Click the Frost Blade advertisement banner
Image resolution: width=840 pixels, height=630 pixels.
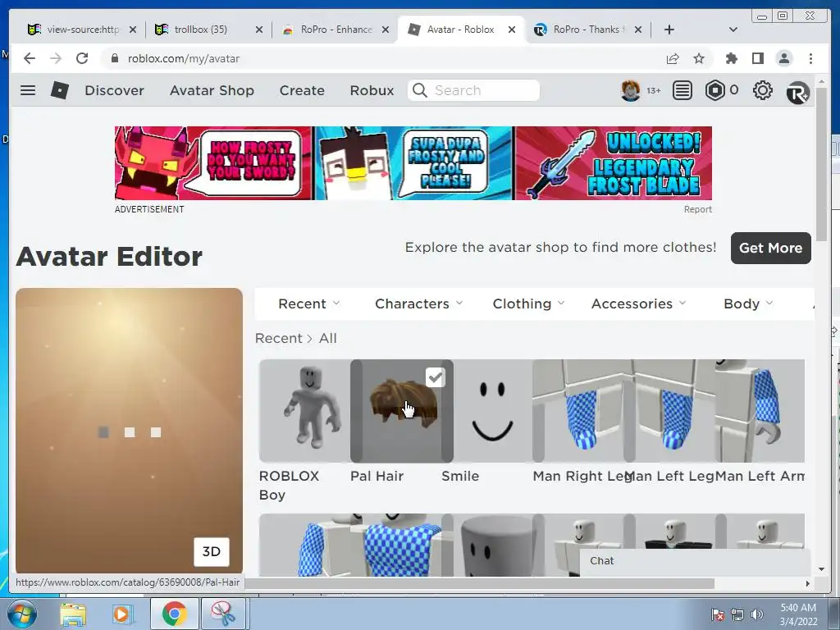pyautogui.click(x=413, y=163)
